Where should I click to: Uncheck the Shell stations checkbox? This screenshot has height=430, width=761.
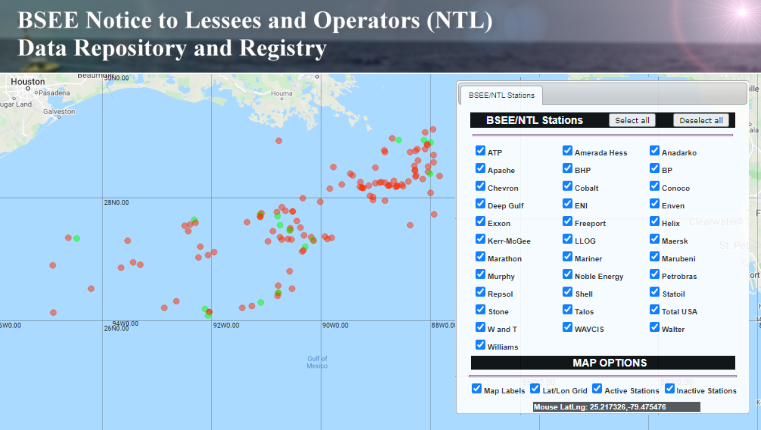click(568, 293)
